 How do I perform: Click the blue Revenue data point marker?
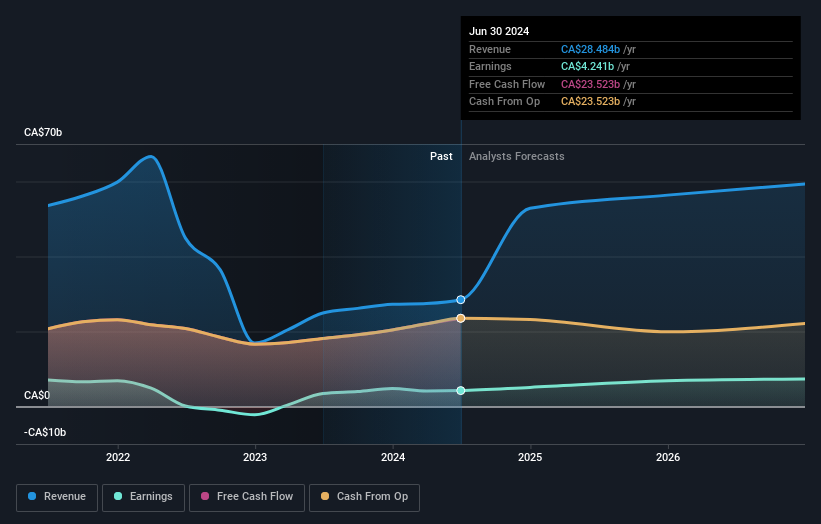click(461, 300)
